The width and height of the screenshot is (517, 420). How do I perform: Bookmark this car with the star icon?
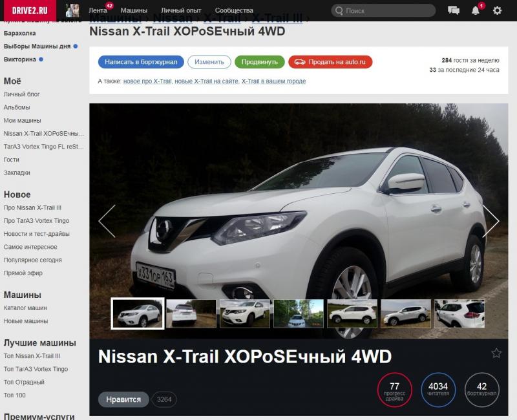click(x=496, y=353)
